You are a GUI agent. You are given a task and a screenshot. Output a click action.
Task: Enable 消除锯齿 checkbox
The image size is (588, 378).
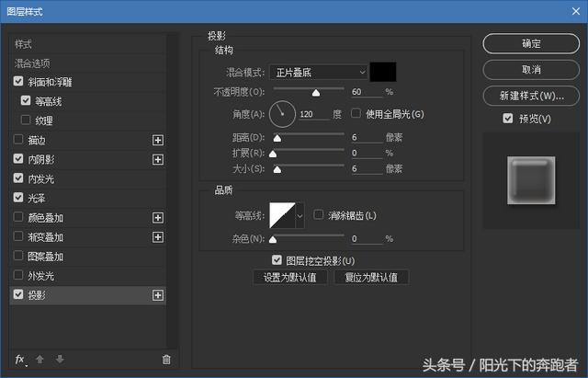(x=319, y=214)
